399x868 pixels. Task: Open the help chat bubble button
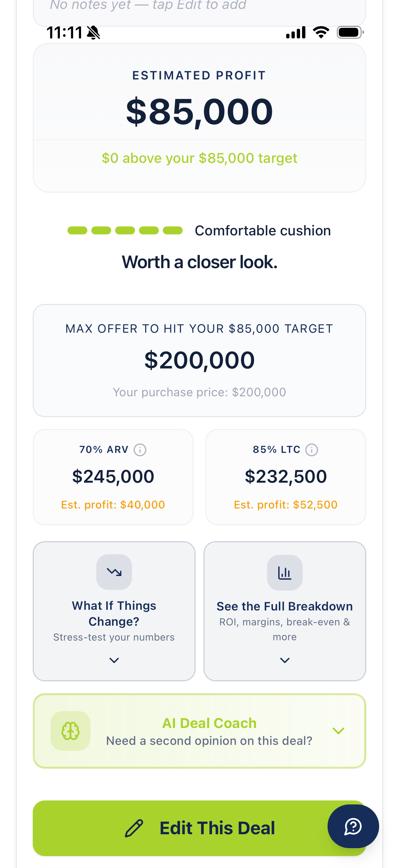coord(353,826)
